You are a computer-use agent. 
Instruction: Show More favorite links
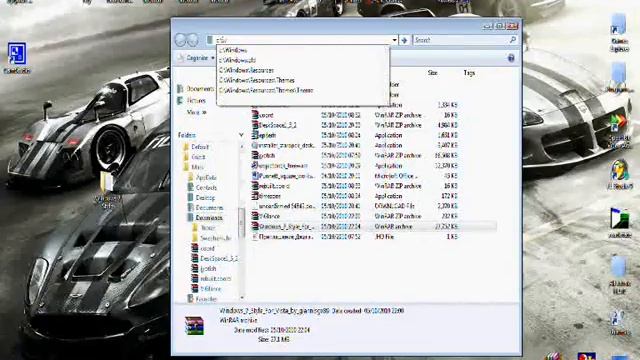click(x=196, y=112)
